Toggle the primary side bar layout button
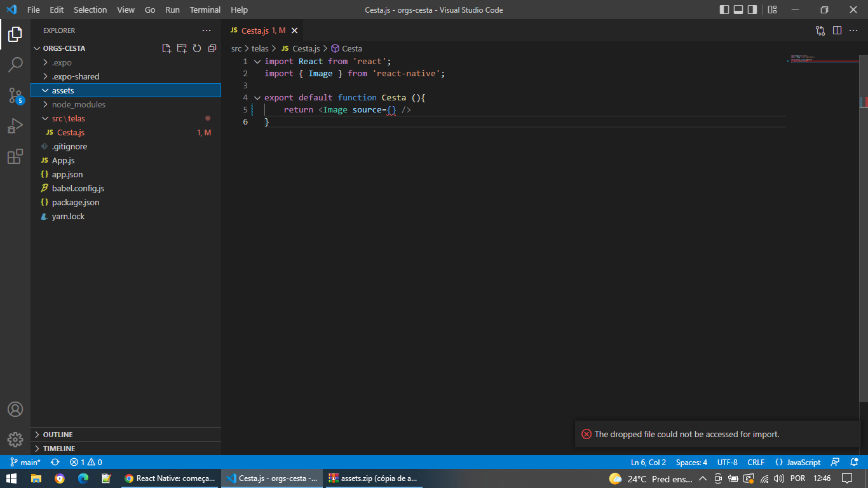The image size is (868, 488). coord(724,10)
